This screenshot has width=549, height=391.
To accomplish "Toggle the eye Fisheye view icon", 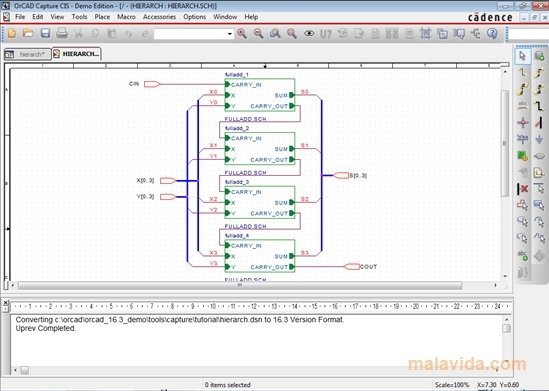I will tap(309, 34).
